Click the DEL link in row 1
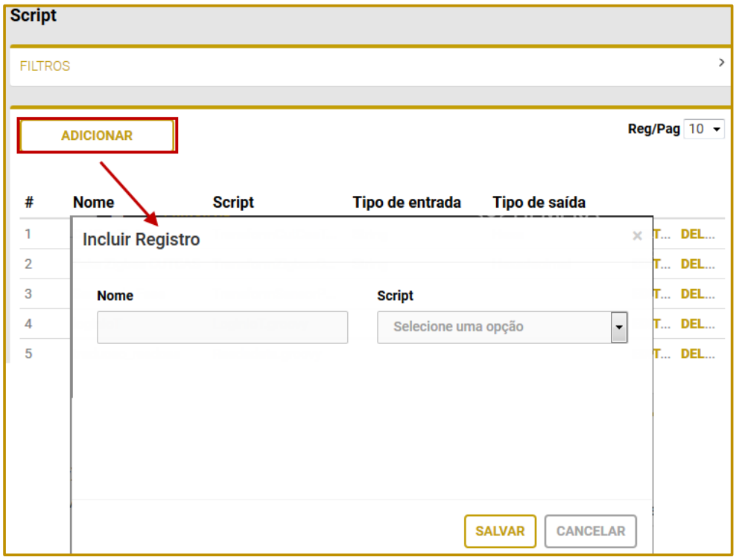739x560 pixels. [697, 235]
